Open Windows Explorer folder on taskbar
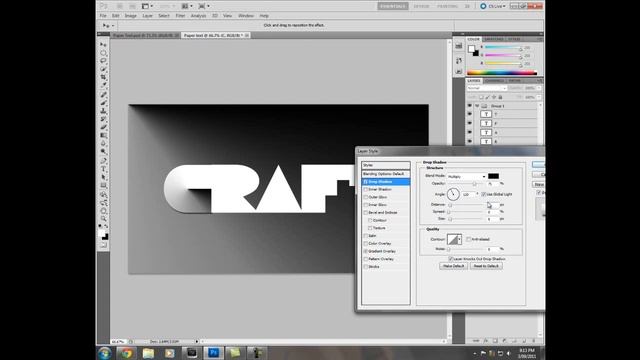 [x=148, y=353]
